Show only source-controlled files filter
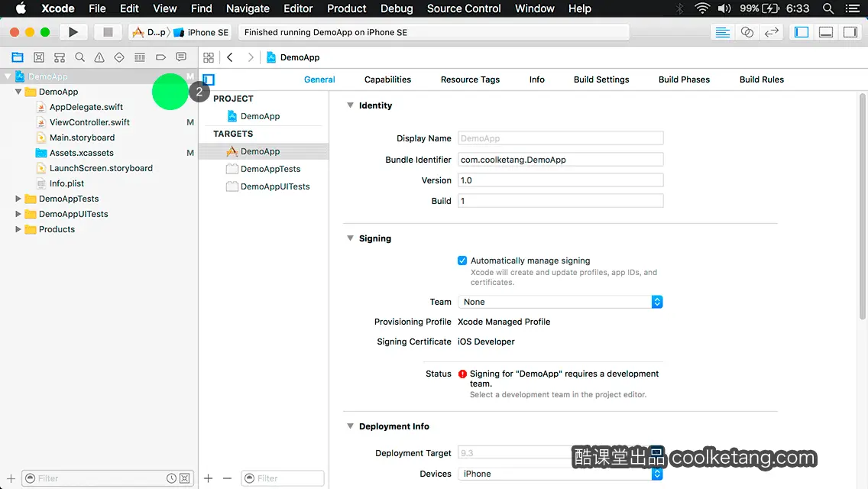Viewport: 868px width, 489px height. (185, 478)
